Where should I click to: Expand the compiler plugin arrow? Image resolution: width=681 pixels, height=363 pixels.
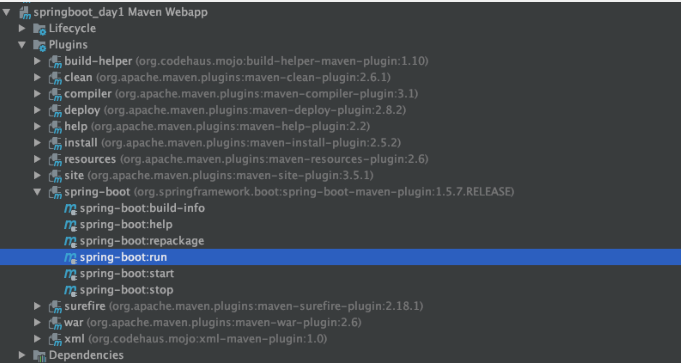[x=38, y=94]
